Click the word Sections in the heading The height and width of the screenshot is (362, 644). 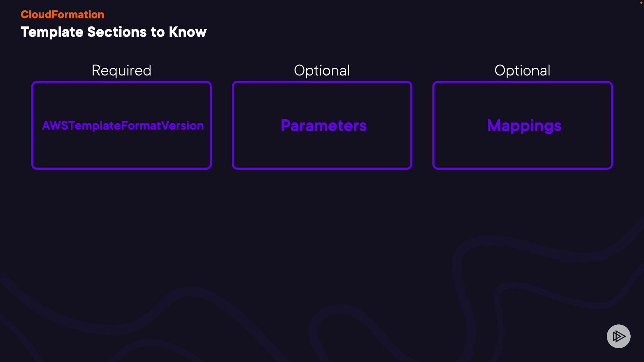[x=117, y=32]
